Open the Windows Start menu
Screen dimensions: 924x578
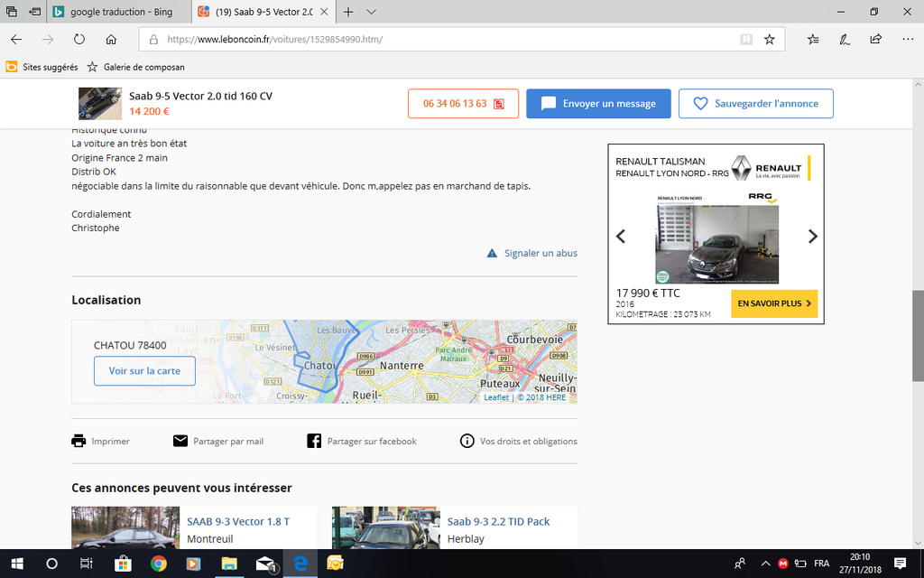click(x=16, y=564)
